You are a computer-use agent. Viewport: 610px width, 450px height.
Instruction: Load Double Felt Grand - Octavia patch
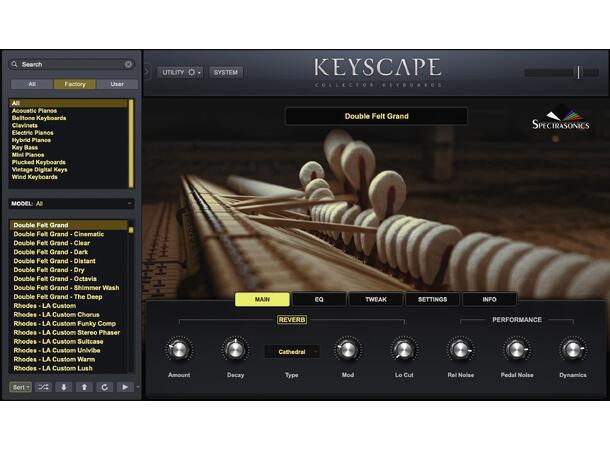coord(69,279)
